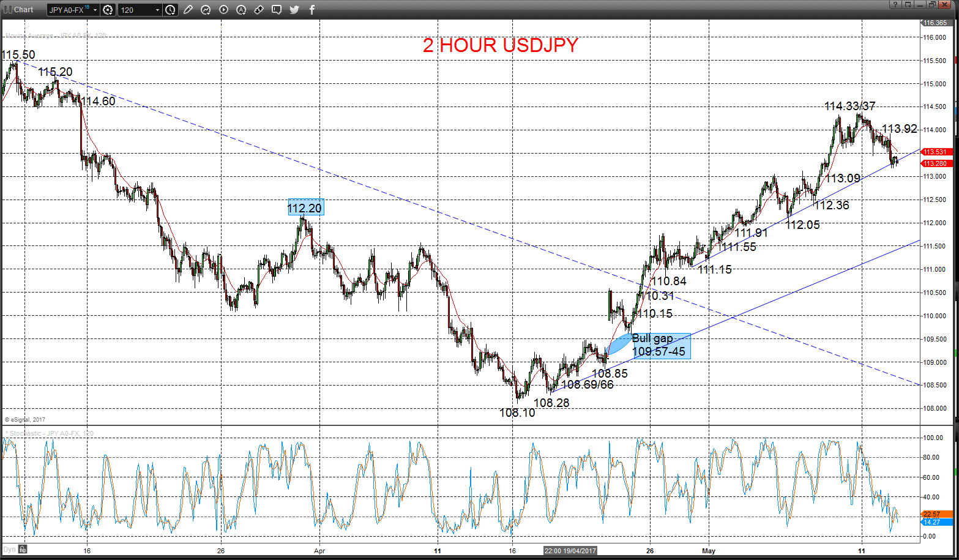The height and width of the screenshot is (560, 959).
Task: Select the 113.09 support label
Action: 843,179
